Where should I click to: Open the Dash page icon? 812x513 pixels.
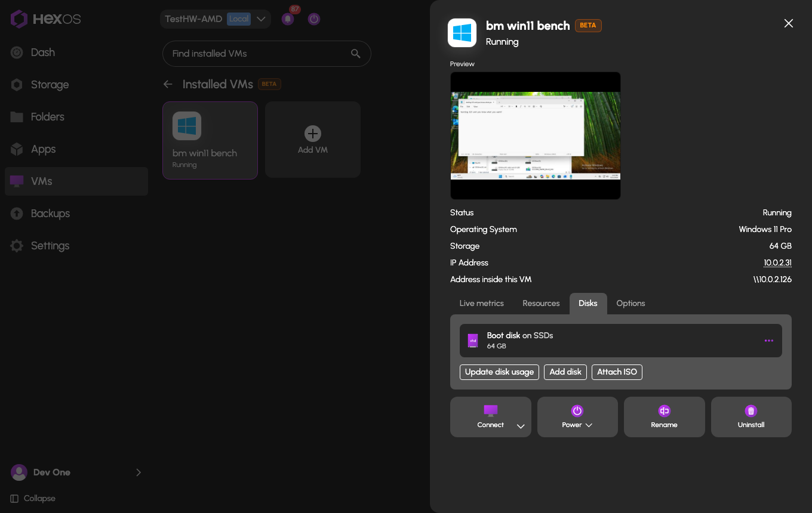pos(17,52)
